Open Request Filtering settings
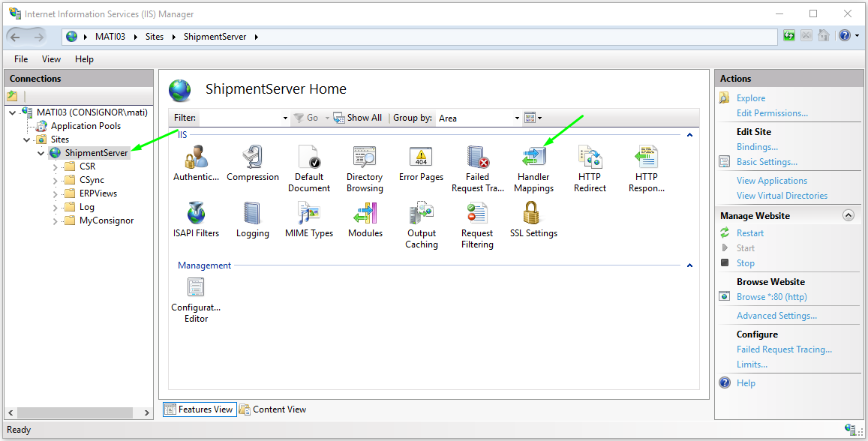 pos(477,217)
